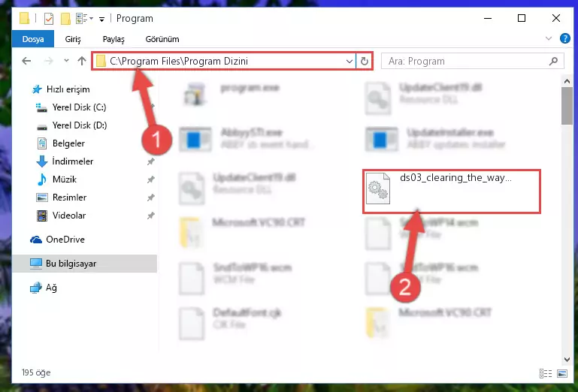Open İndirmeler folder in sidebar
This screenshot has height=392, width=578.
(73, 161)
